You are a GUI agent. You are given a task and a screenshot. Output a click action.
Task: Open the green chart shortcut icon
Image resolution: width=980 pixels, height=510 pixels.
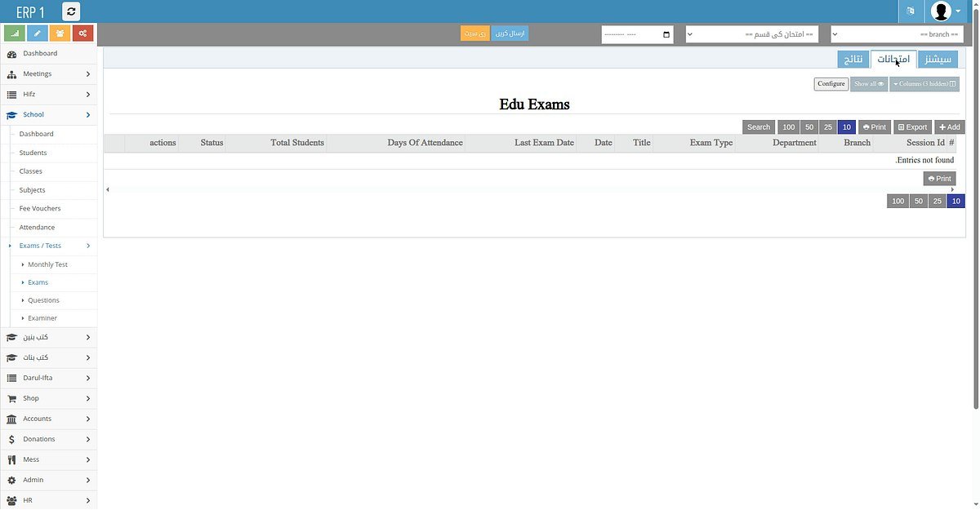(x=14, y=33)
